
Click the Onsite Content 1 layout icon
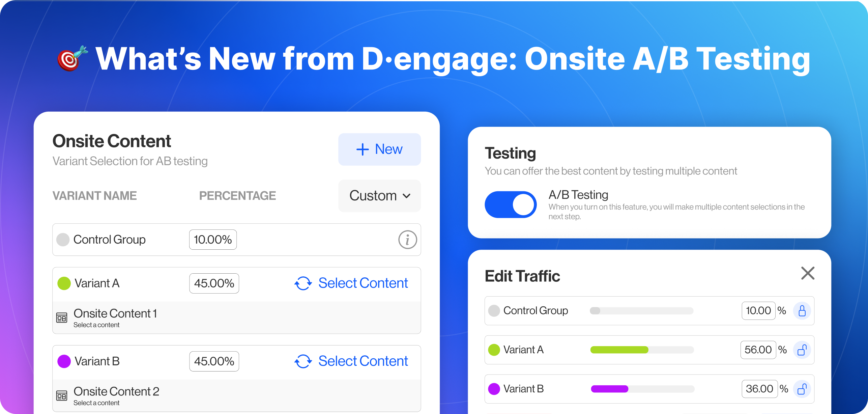[62, 318]
